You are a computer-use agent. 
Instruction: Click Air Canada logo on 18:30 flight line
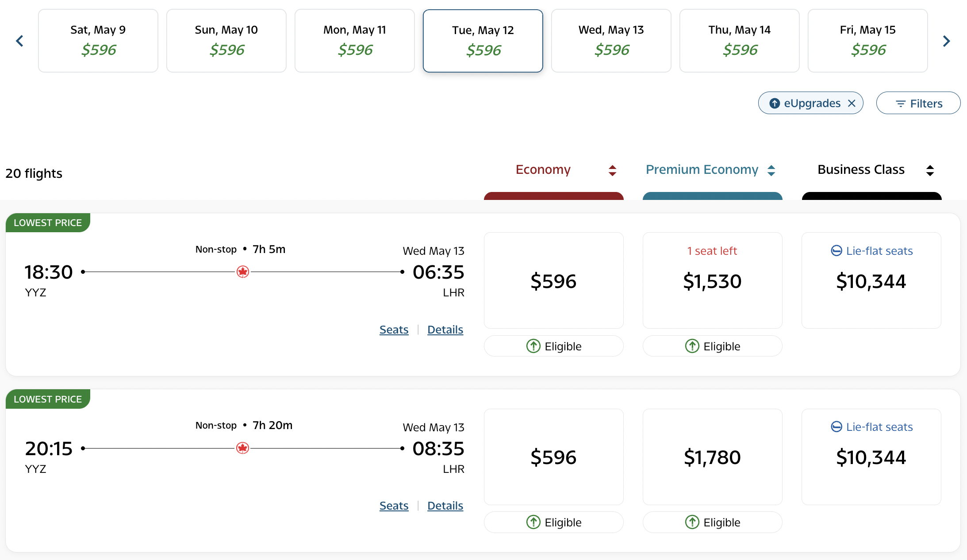(x=242, y=272)
